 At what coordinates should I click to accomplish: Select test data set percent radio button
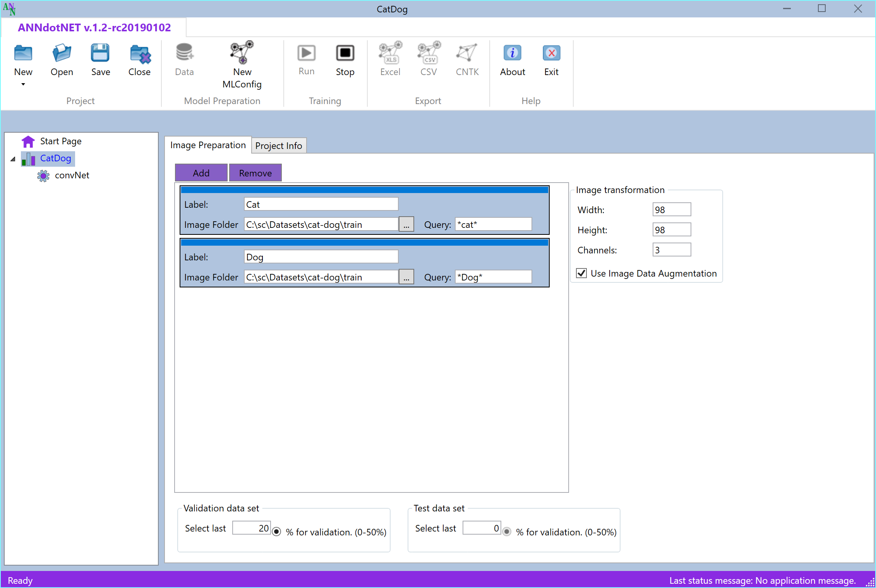click(x=507, y=532)
